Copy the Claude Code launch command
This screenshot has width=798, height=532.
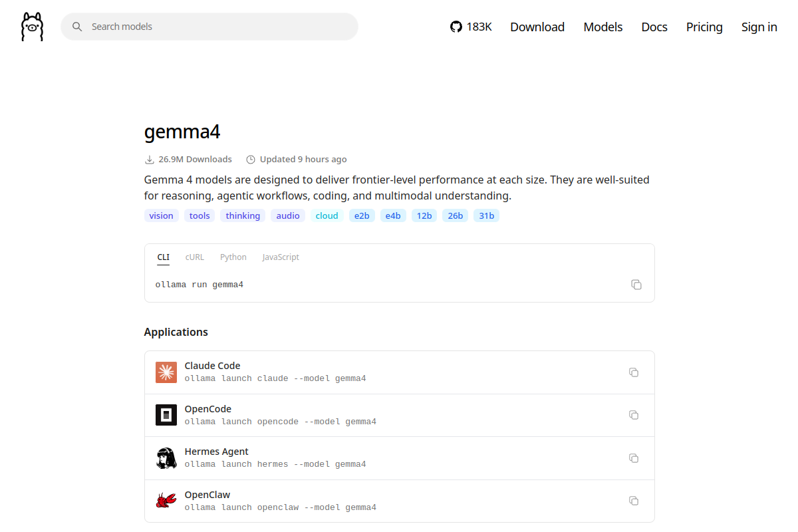point(634,372)
